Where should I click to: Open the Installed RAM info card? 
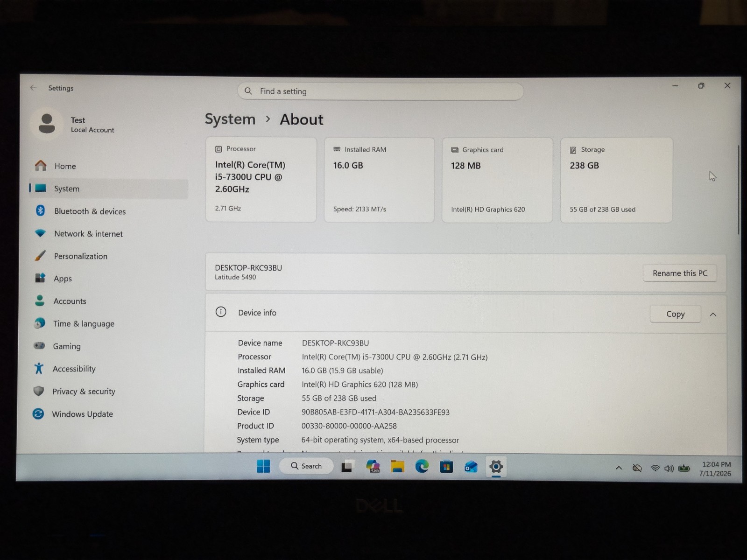(379, 180)
